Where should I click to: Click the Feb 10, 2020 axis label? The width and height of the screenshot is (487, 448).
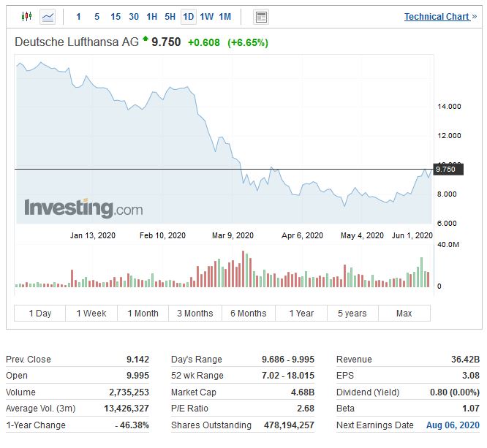pyautogui.click(x=162, y=235)
